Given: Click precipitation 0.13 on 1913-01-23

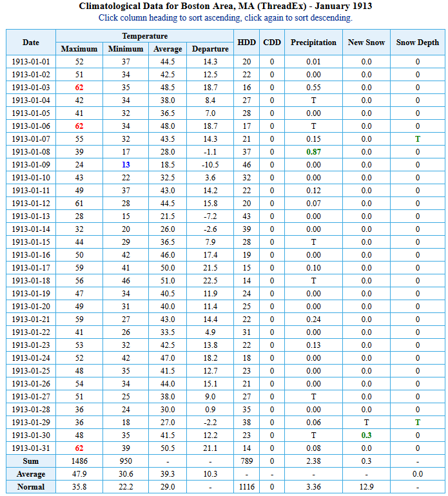Looking at the screenshot, I should click(313, 345).
